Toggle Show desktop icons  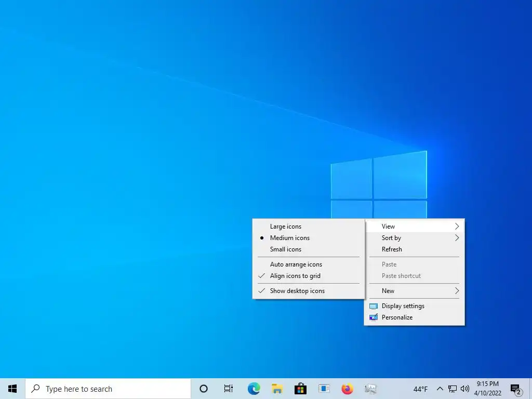tap(309, 291)
